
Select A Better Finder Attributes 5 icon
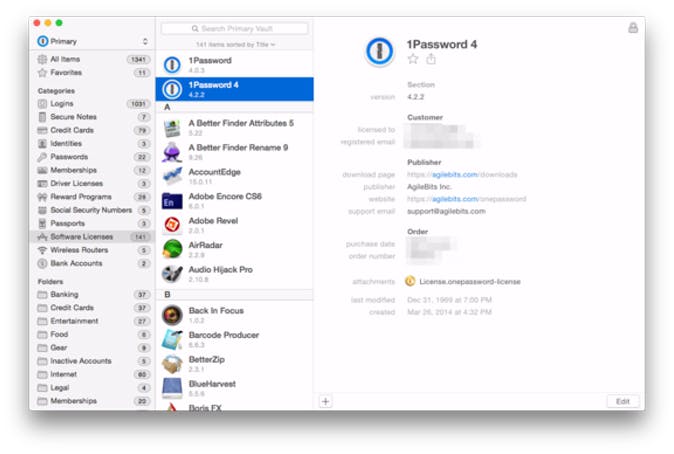coord(172,128)
